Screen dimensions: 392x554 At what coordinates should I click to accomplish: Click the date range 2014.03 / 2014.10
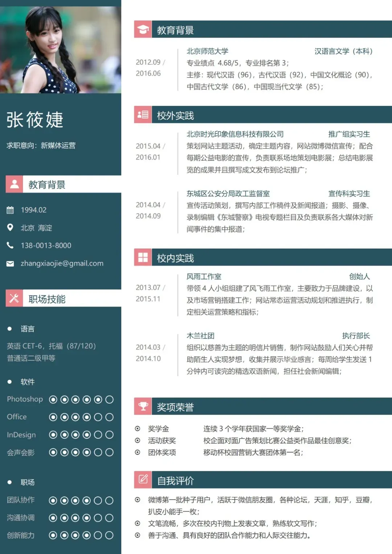coord(150,353)
